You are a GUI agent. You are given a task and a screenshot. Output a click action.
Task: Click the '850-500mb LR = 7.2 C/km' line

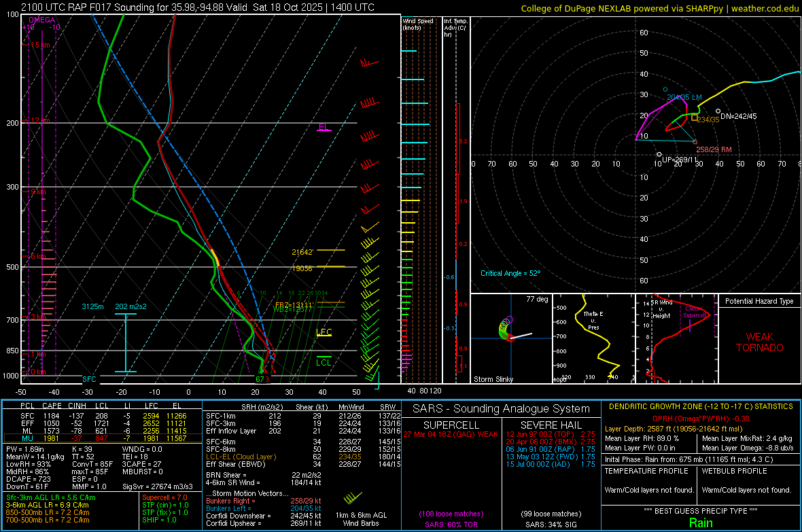coord(48,512)
